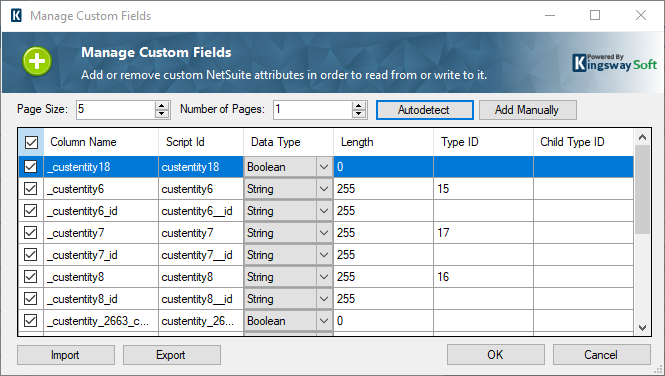Open Data Type dropdown for custentity8__id
The height and width of the screenshot is (376, 665).
click(324, 299)
